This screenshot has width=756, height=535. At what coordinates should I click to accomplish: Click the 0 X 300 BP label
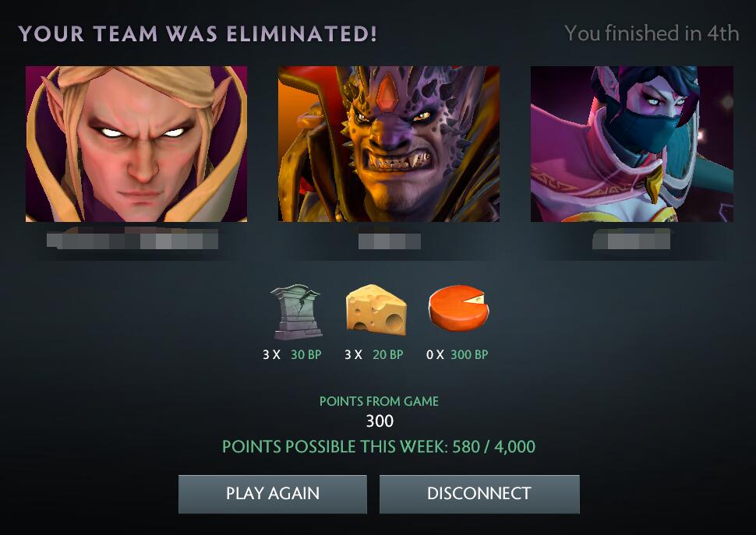(x=457, y=355)
